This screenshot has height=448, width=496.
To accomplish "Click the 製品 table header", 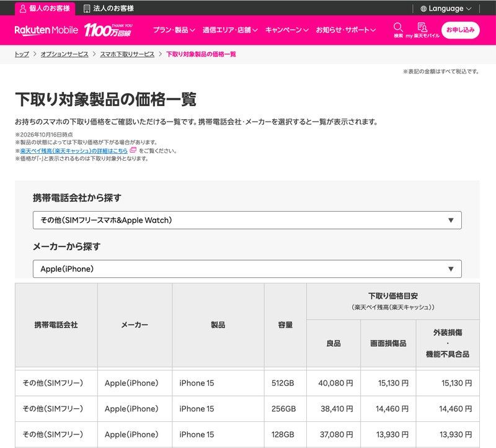I will coord(218,325).
